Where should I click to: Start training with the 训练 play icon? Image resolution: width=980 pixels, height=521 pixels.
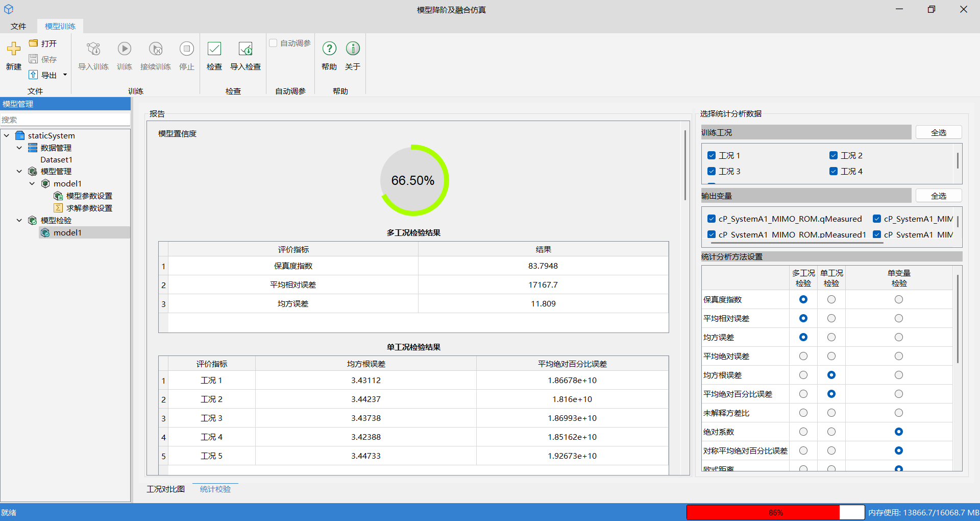pos(125,49)
